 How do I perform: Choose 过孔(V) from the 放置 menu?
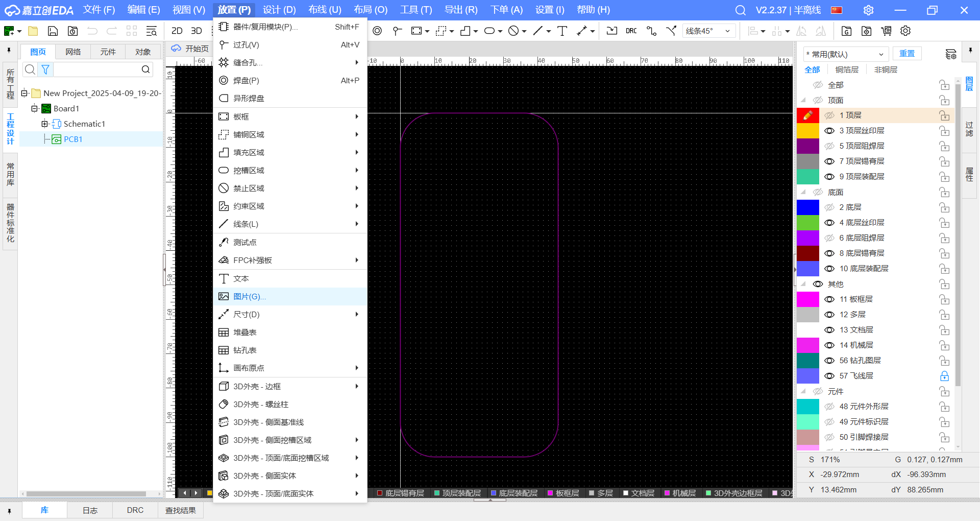(x=290, y=45)
